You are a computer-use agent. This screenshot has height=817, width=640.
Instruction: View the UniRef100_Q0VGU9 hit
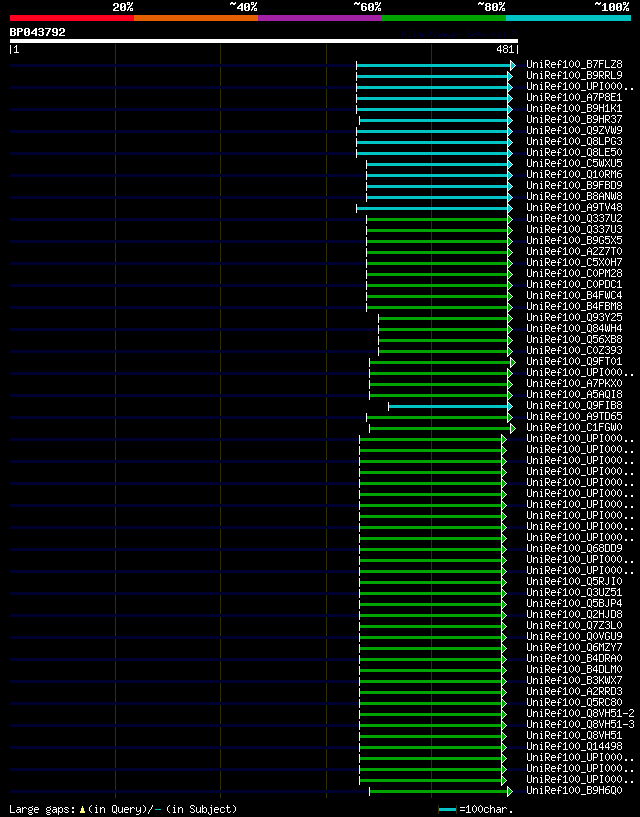pos(574,636)
